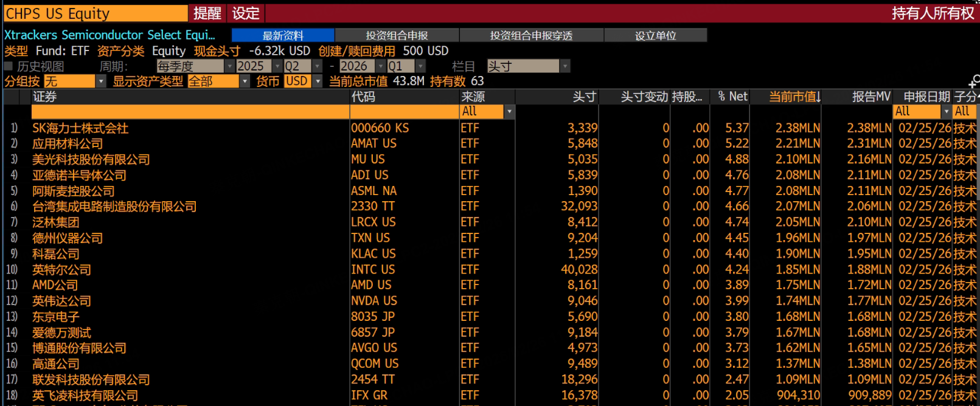The height and width of the screenshot is (406, 980).
Task: Open the 提醒 menu
Action: click(x=207, y=13)
